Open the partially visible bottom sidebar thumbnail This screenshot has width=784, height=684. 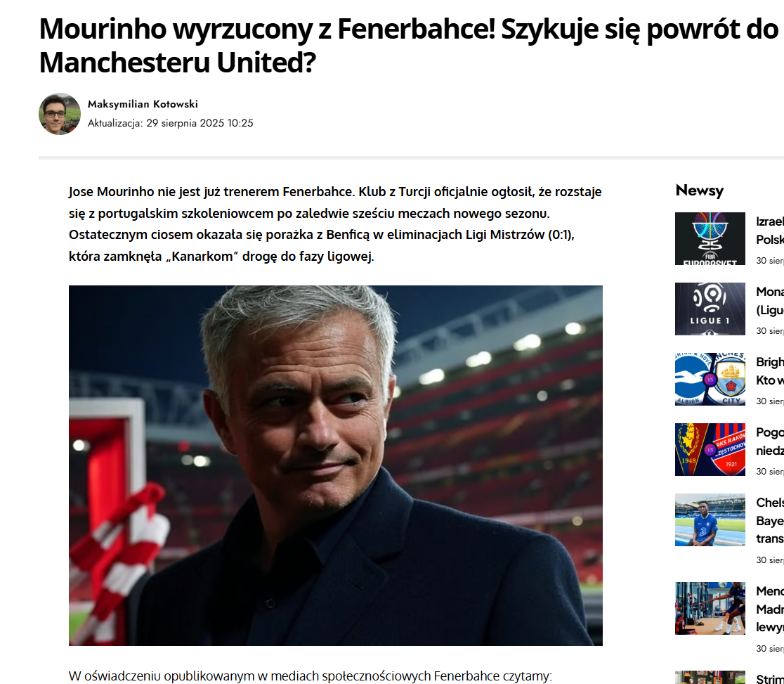[x=710, y=677]
